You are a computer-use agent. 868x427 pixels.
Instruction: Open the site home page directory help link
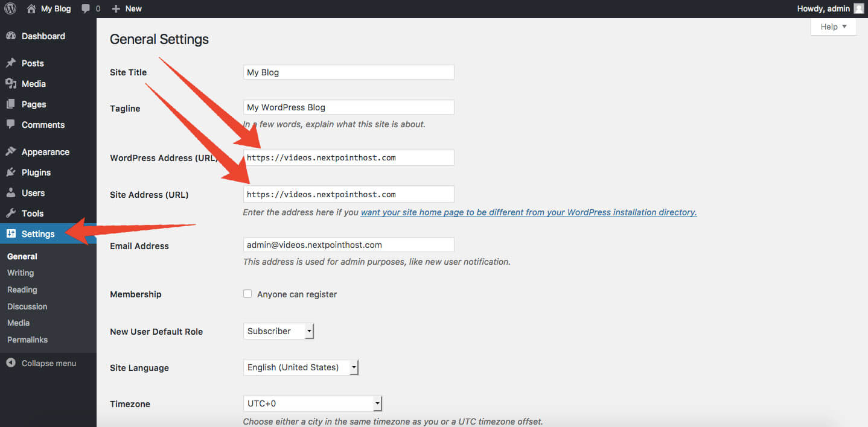(x=529, y=212)
